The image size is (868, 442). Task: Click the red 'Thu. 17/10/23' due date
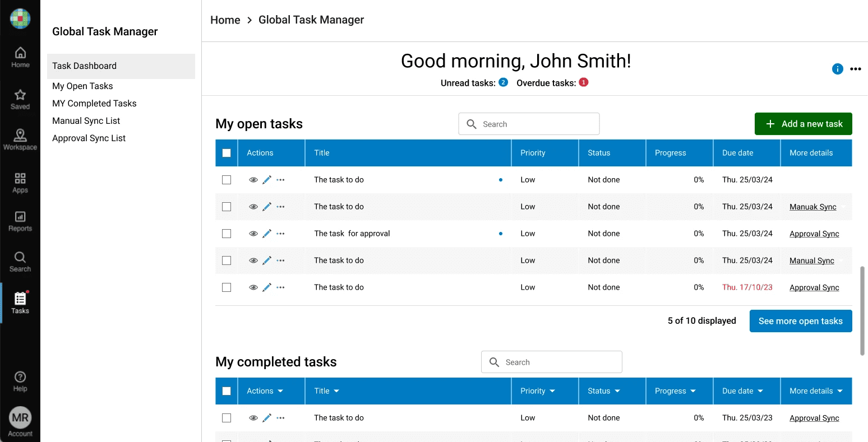[747, 287]
